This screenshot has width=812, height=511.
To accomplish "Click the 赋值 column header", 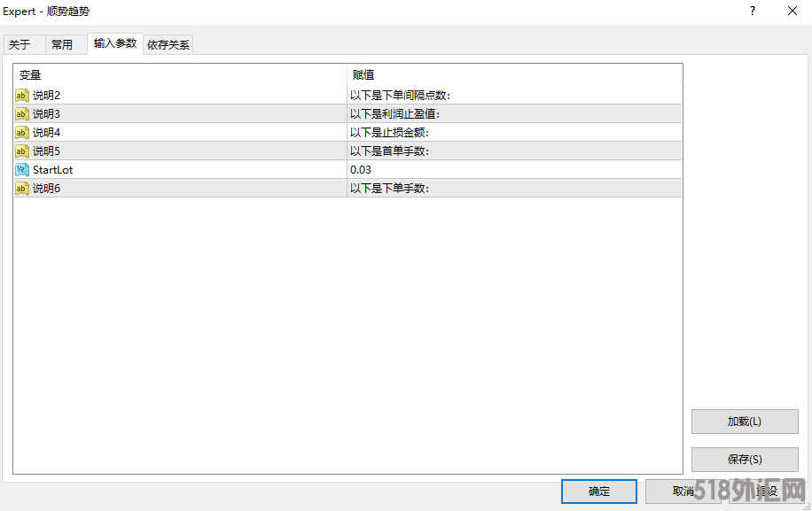I will (x=514, y=75).
